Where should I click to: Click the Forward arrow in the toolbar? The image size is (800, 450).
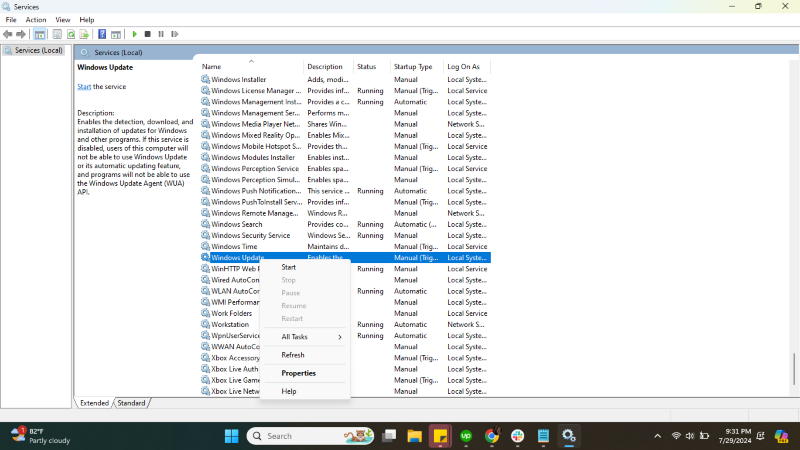click(20, 34)
